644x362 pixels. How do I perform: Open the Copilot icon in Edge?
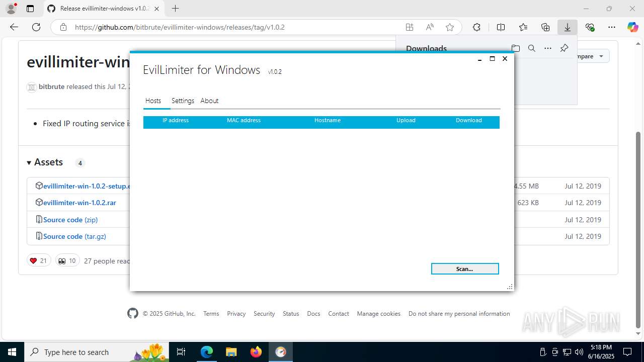tap(632, 27)
